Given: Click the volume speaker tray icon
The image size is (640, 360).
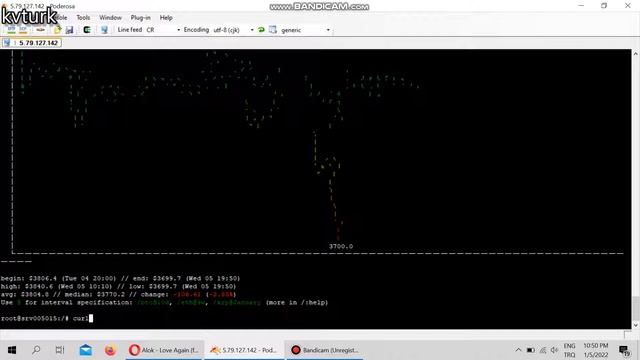Looking at the screenshot, I should pos(554,350).
